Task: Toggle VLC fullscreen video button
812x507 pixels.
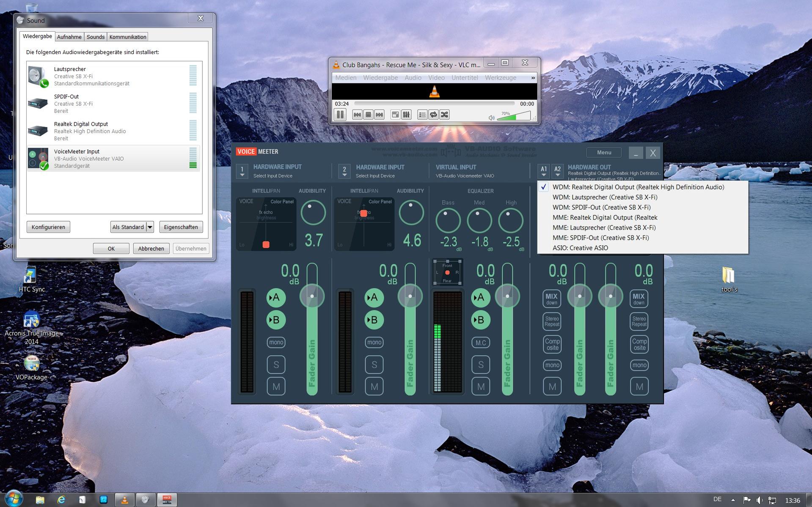Action: (395, 115)
